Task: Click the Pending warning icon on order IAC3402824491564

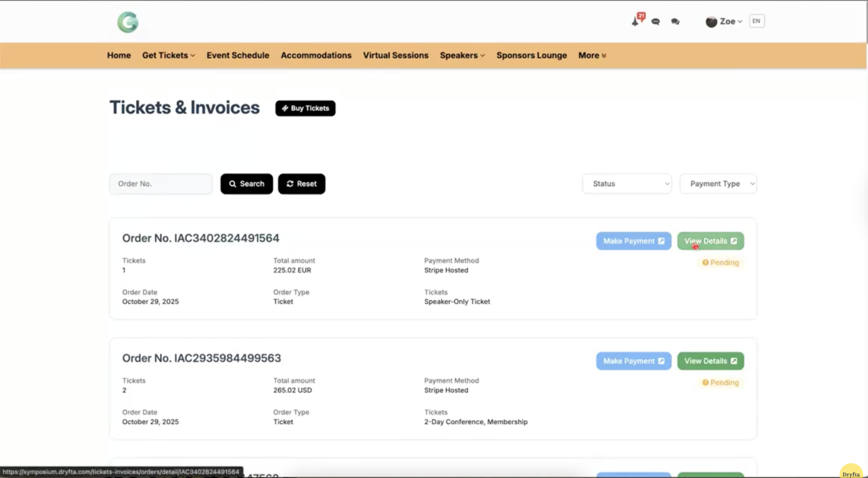Action: [x=706, y=262]
